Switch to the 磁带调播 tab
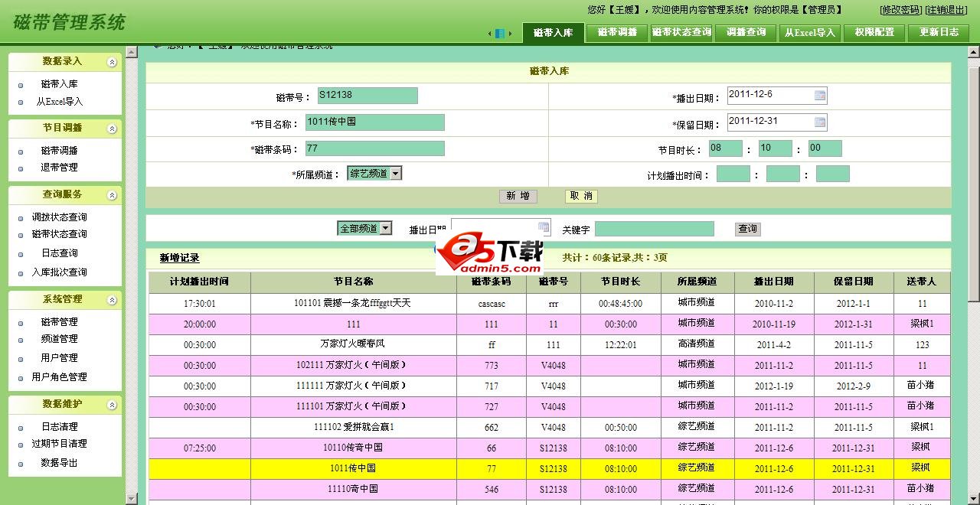 [x=617, y=33]
